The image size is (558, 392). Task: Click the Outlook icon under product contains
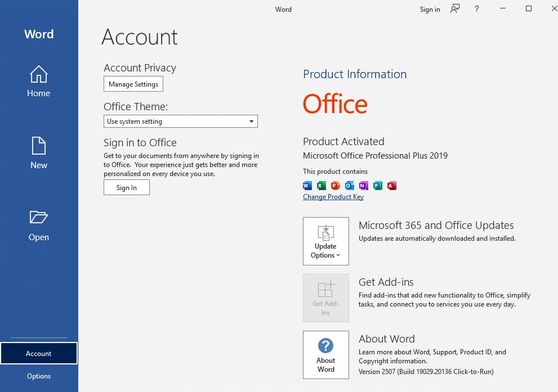(x=350, y=186)
